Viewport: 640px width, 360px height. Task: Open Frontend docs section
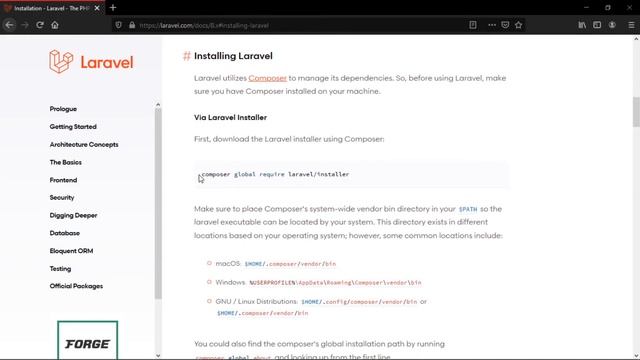click(x=63, y=180)
